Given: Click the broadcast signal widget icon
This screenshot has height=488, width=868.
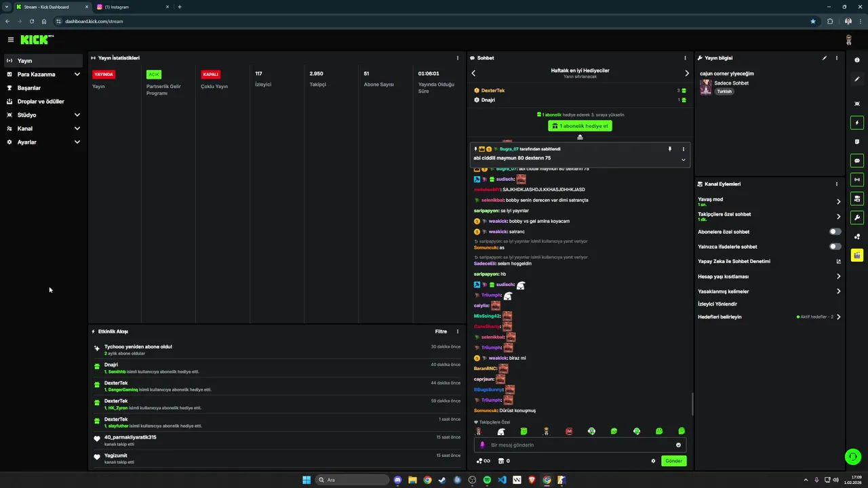Looking at the screenshot, I should pos(857,180).
